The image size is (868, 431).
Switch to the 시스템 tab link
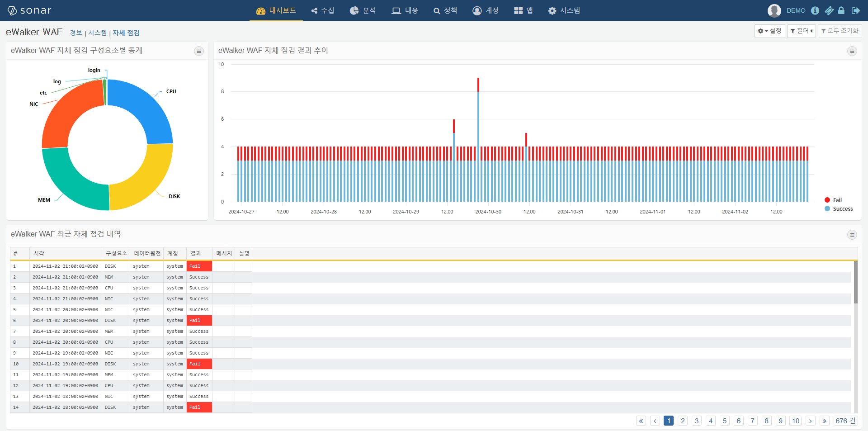pos(97,33)
